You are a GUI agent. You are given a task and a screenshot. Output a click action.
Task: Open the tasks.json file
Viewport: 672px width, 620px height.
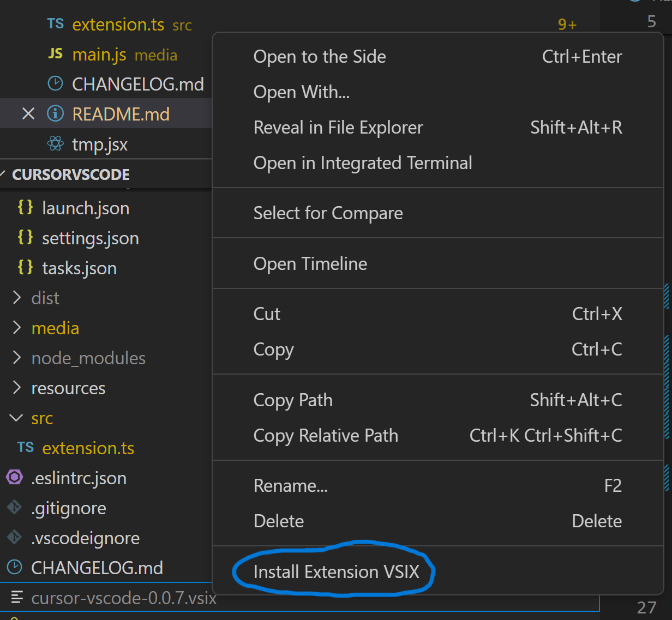80,268
